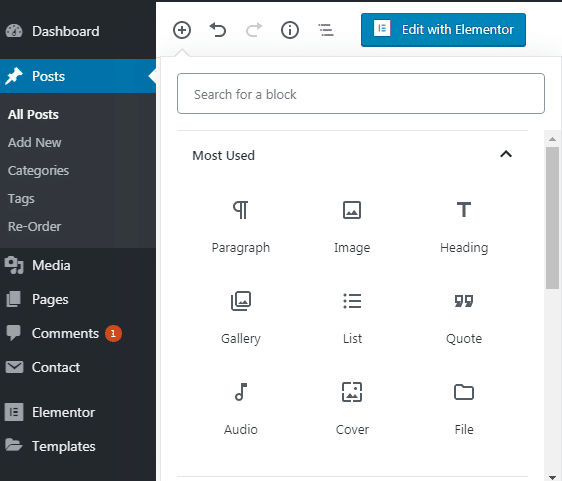
Task: Insert a Gallery block
Action: [241, 318]
